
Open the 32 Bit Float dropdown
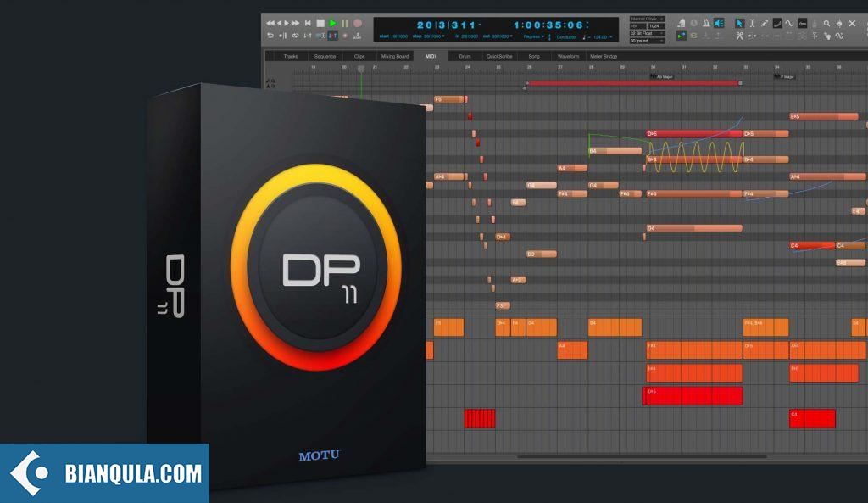[647, 33]
